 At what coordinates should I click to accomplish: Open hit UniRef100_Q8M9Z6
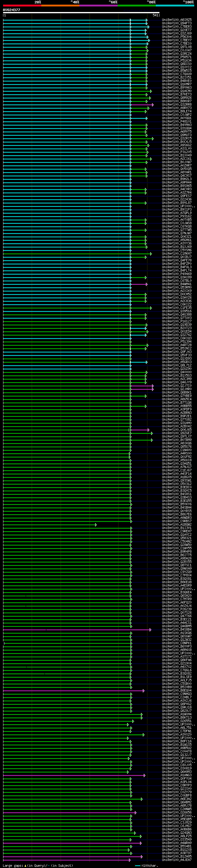point(177,98)
